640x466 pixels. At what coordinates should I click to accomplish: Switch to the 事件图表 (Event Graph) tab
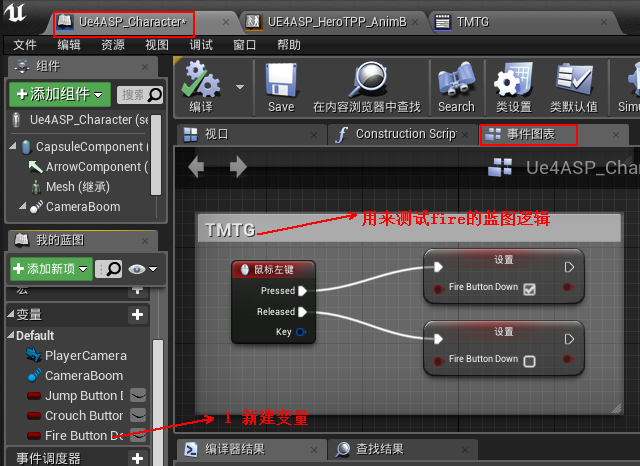point(529,134)
